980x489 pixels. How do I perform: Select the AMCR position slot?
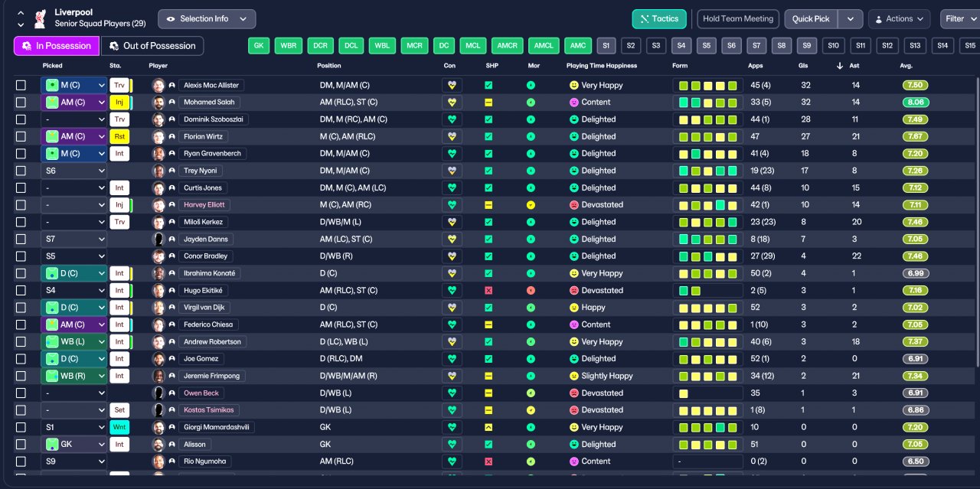[507, 46]
